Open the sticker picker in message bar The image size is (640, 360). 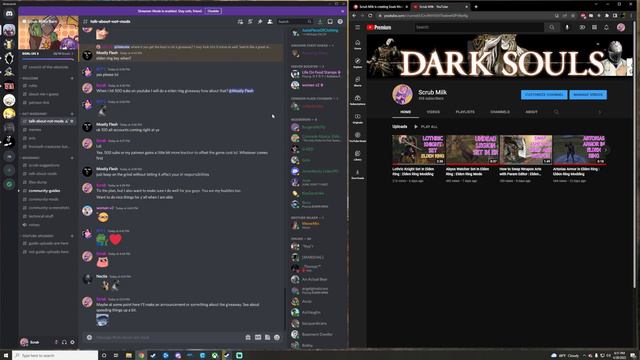coord(267,338)
